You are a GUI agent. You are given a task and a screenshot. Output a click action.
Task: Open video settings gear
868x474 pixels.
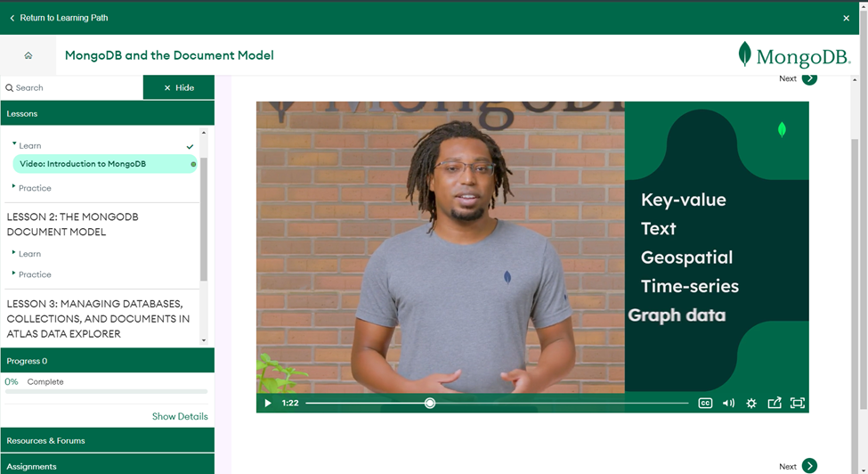751,403
